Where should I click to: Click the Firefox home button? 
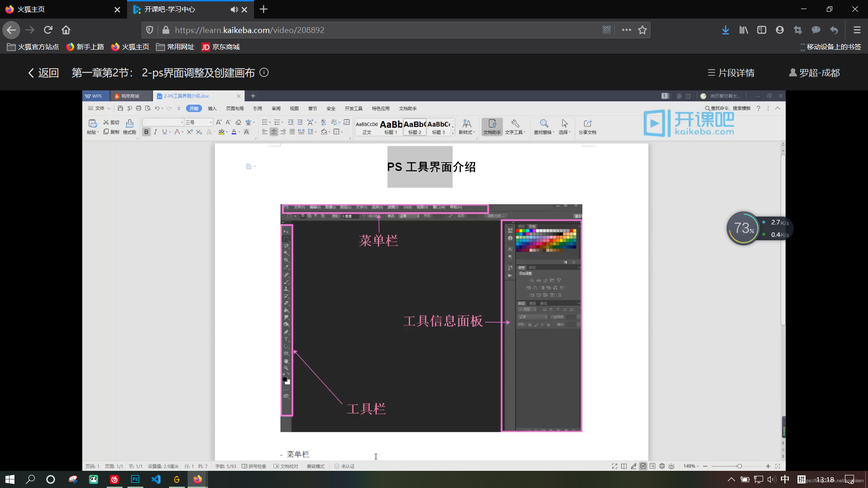pyautogui.click(x=66, y=30)
